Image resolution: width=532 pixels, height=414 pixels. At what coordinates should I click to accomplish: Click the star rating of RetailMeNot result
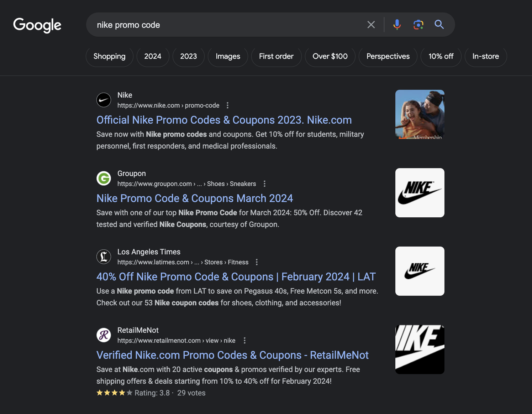pos(115,393)
